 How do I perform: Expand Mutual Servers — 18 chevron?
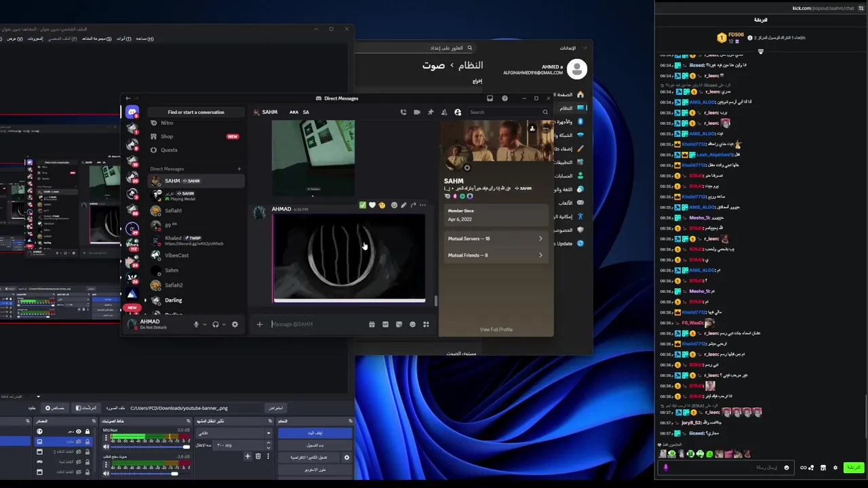click(540, 239)
